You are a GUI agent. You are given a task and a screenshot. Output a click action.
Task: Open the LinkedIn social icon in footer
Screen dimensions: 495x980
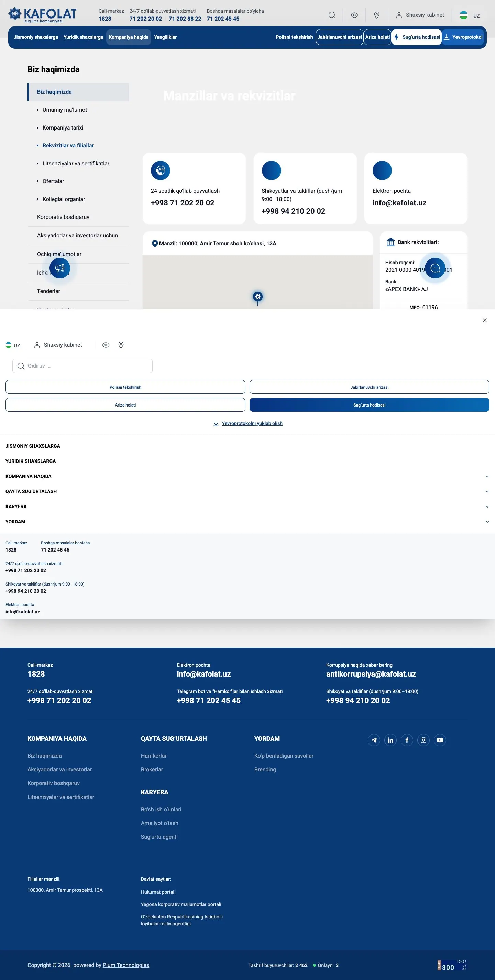(x=390, y=740)
